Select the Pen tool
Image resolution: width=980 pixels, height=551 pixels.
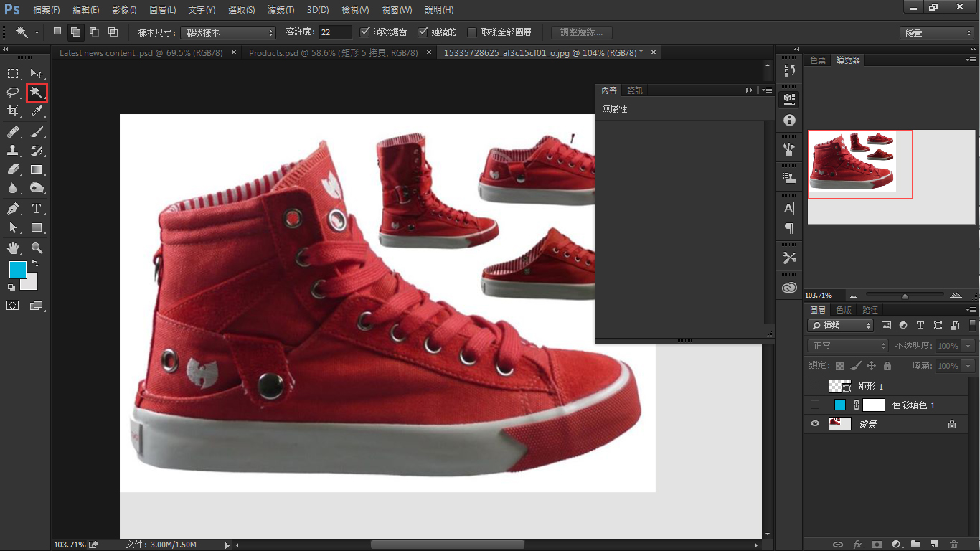(13, 209)
